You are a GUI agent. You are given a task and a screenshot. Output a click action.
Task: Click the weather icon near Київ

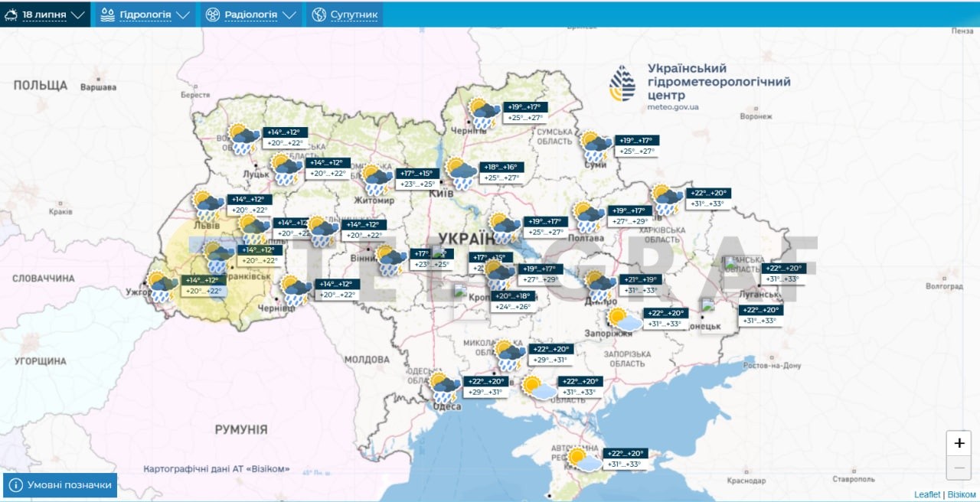point(461,174)
